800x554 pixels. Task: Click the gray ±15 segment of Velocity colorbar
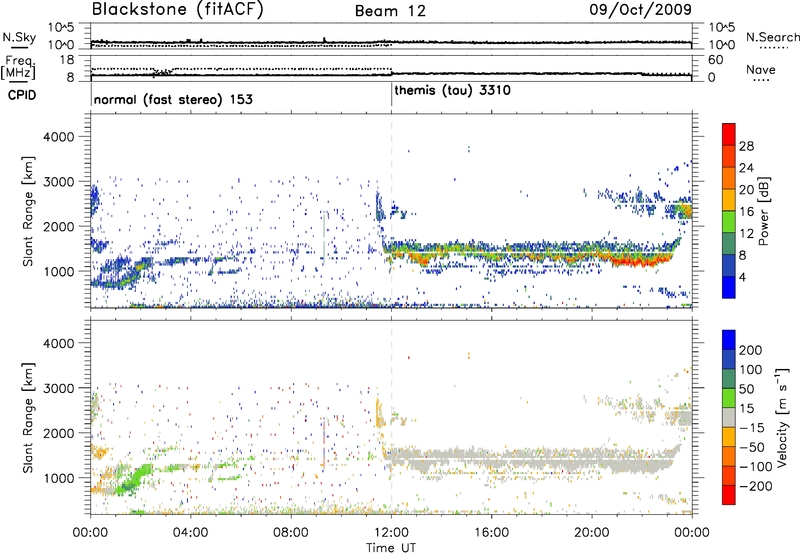(729, 418)
